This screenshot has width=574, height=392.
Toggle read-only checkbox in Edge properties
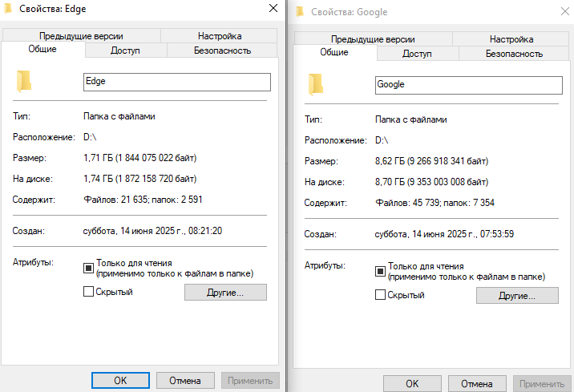pyautogui.click(x=89, y=268)
